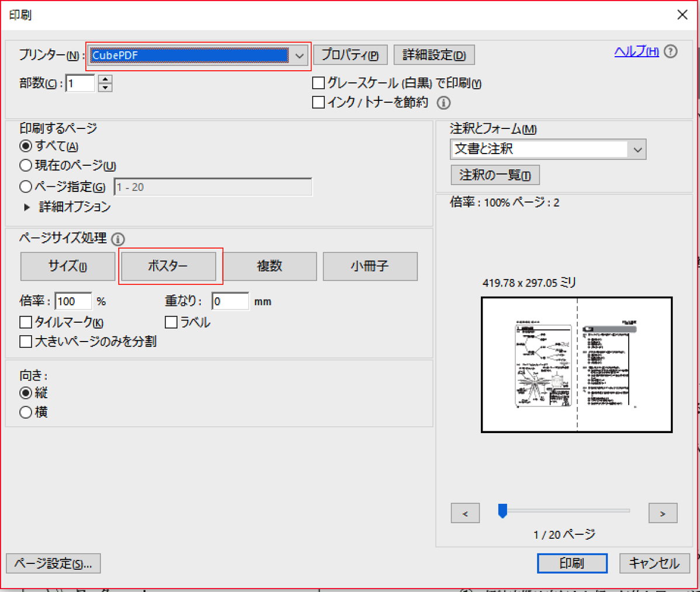Click info icon next to ink/toner saving
700x592 pixels.
443,103
